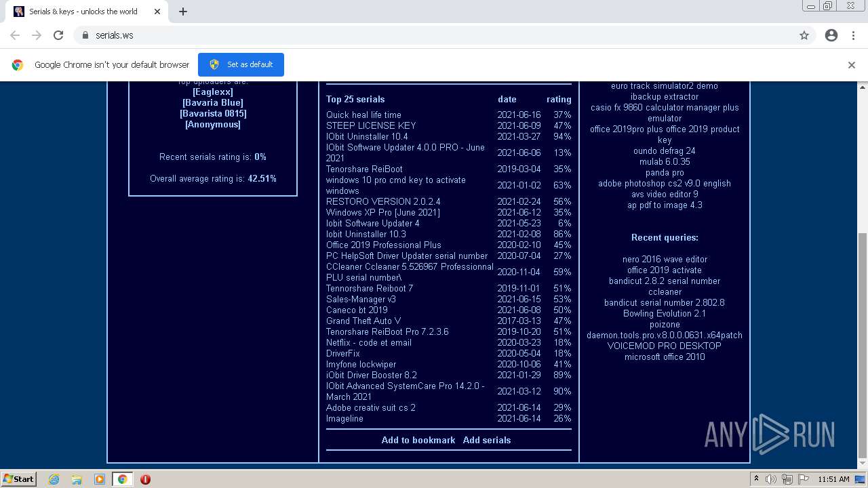Click the red Opera taskbar icon
Image resolution: width=868 pixels, height=488 pixels.
(x=145, y=479)
